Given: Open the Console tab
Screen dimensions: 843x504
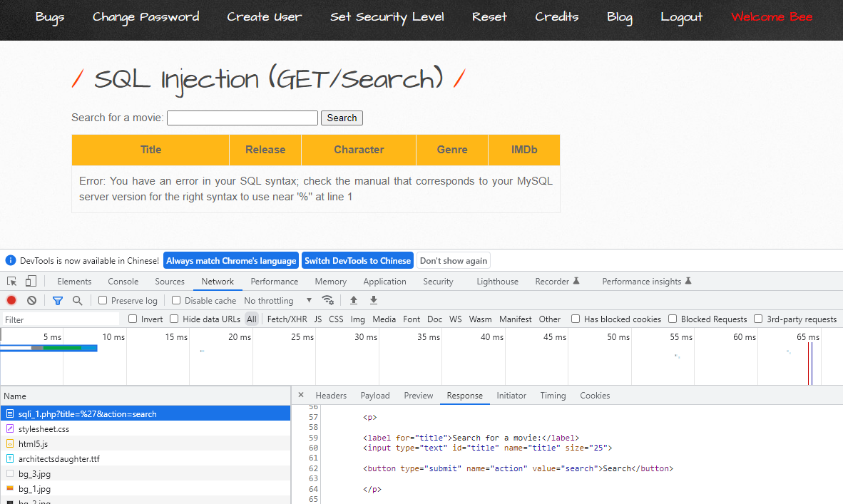Looking at the screenshot, I should point(123,282).
